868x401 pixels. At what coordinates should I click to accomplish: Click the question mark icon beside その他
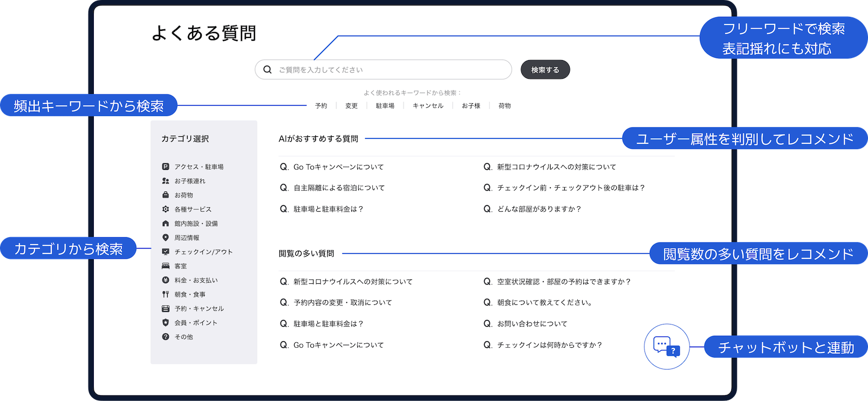tap(165, 336)
